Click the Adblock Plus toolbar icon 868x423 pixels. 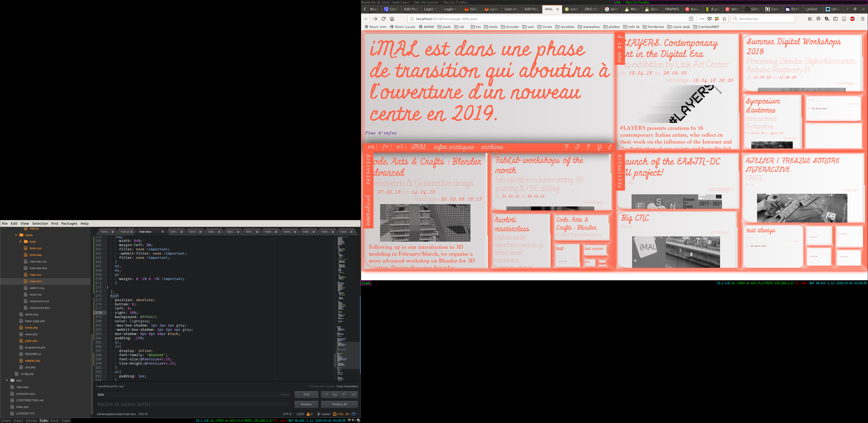852,19
